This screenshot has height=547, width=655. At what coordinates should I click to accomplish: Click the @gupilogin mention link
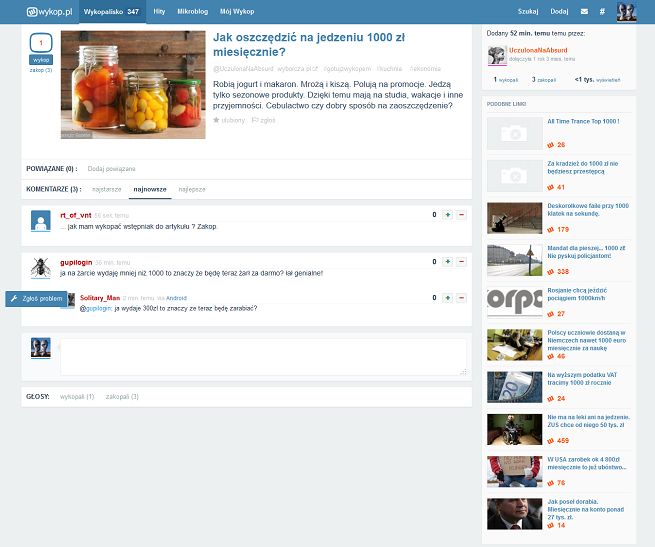pyautogui.click(x=96, y=308)
